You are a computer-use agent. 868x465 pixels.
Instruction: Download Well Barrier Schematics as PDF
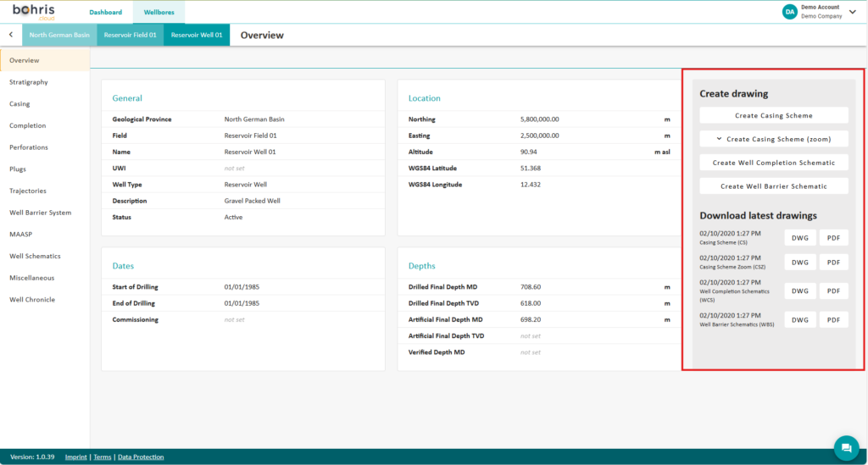[832, 320]
